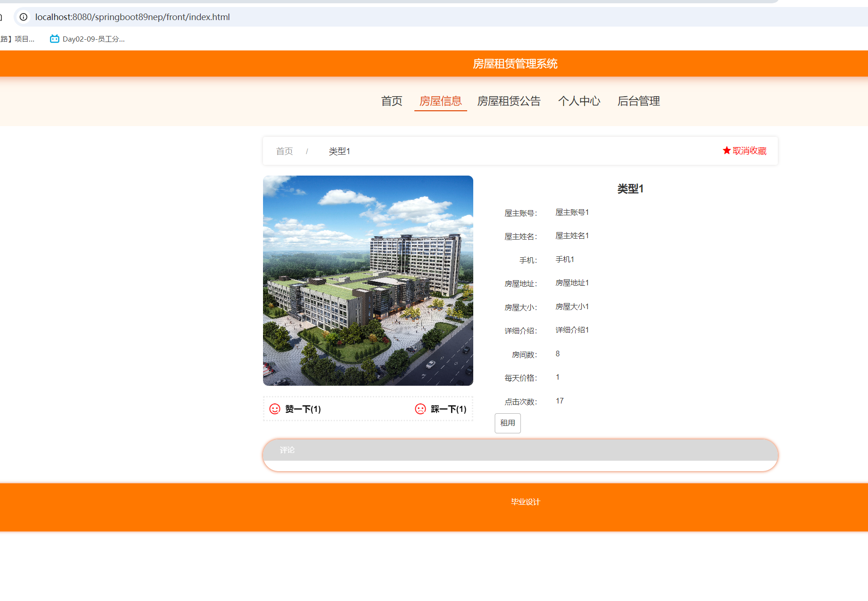The width and height of the screenshot is (868, 601).
Task: Click the 类型1 breadcrumb label
Action: 340,151
